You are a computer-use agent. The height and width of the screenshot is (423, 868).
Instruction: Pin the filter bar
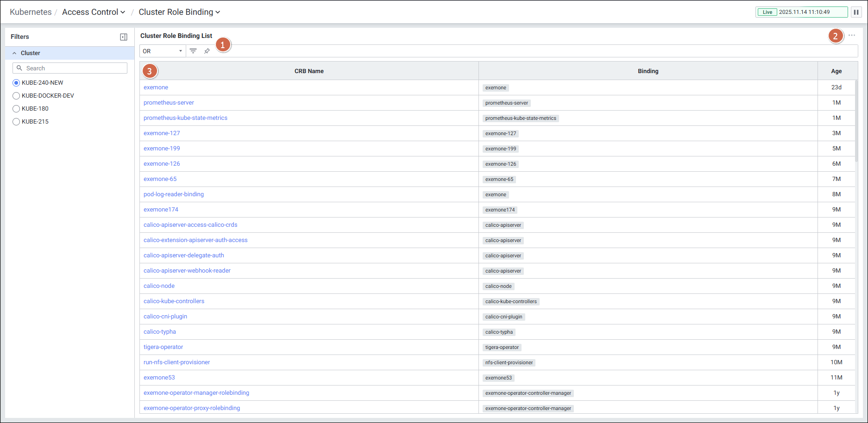point(207,51)
